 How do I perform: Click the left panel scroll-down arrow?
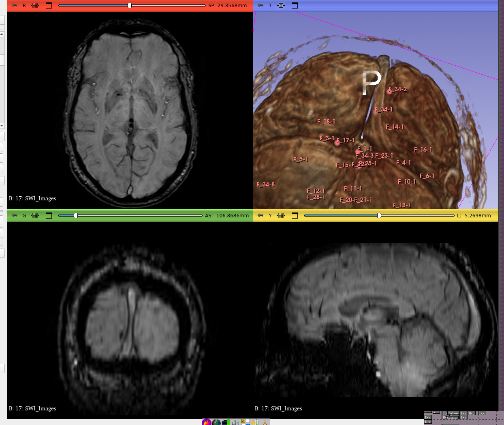tap(2, 126)
